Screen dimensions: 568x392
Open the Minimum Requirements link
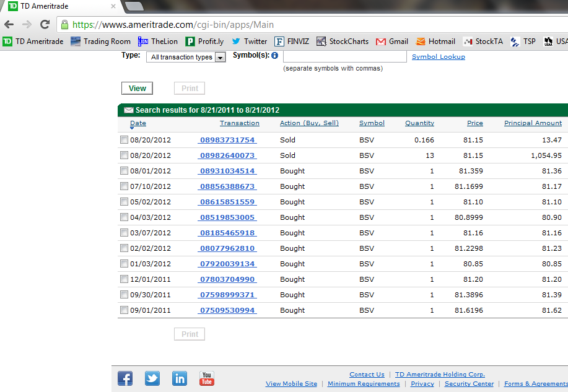364,384
